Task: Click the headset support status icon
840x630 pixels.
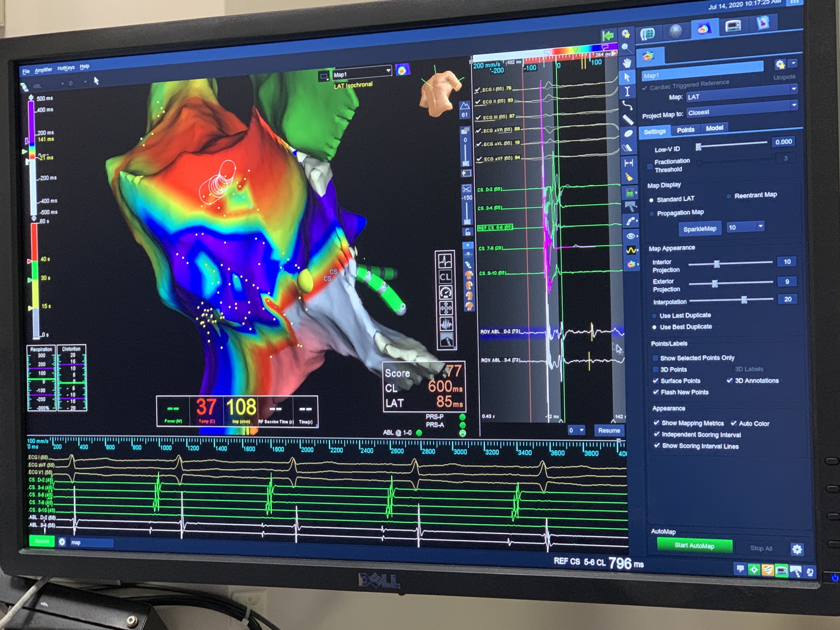Action: [809, 572]
